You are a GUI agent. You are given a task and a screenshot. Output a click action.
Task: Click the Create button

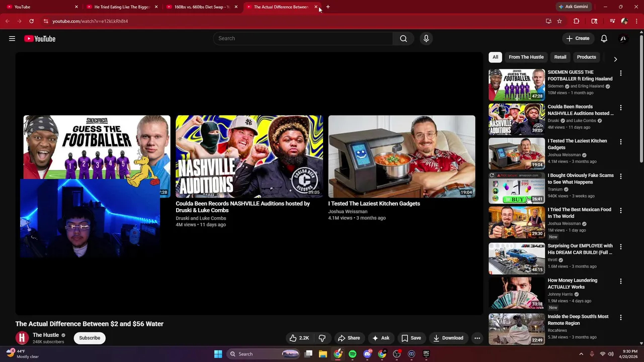(578, 39)
